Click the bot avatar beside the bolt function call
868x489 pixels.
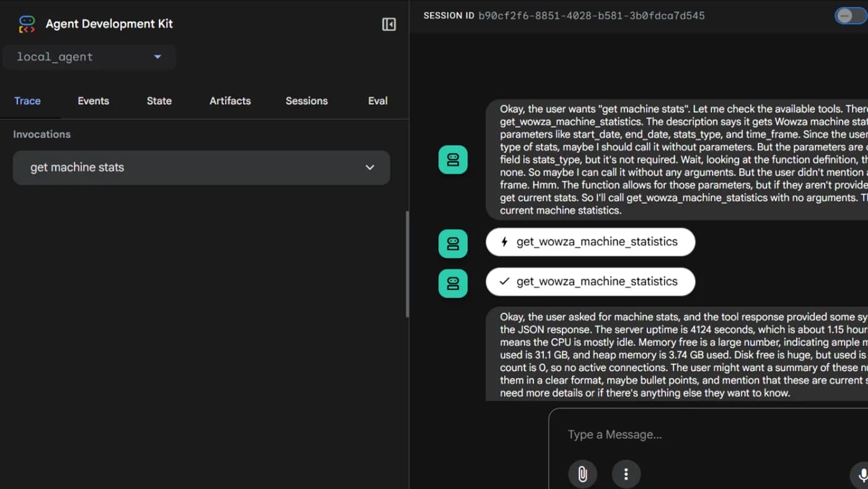pyautogui.click(x=453, y=244)
